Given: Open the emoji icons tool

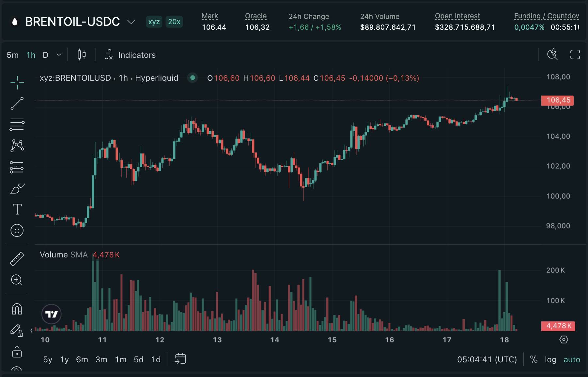Looking at the screenshot, I should click(17, 231).
